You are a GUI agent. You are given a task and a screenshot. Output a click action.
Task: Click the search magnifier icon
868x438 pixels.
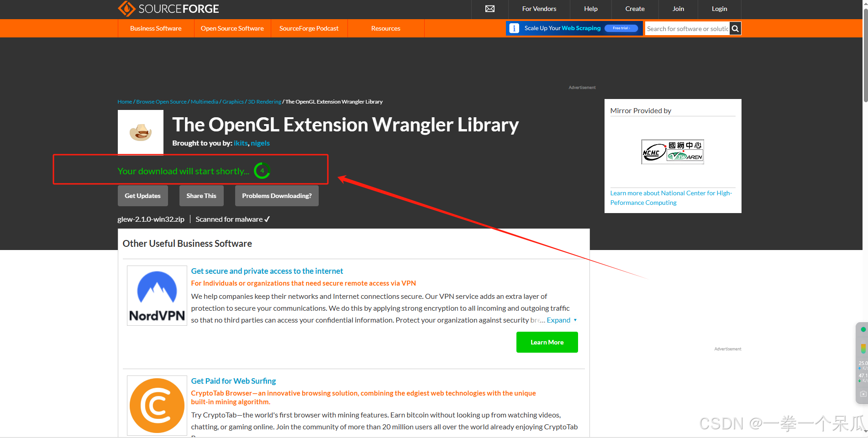pos(735,28)
